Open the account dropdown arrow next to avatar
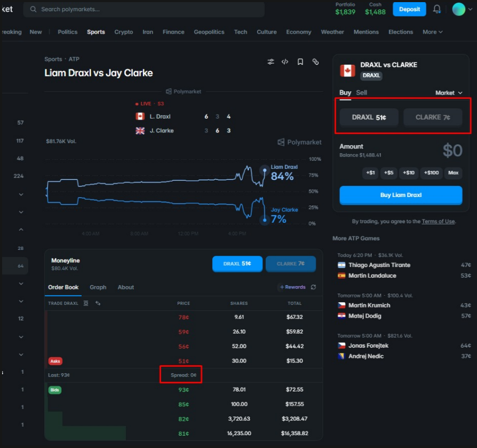Image resolution: width=477 pixels, height=448 pixels. pos(470,9)
